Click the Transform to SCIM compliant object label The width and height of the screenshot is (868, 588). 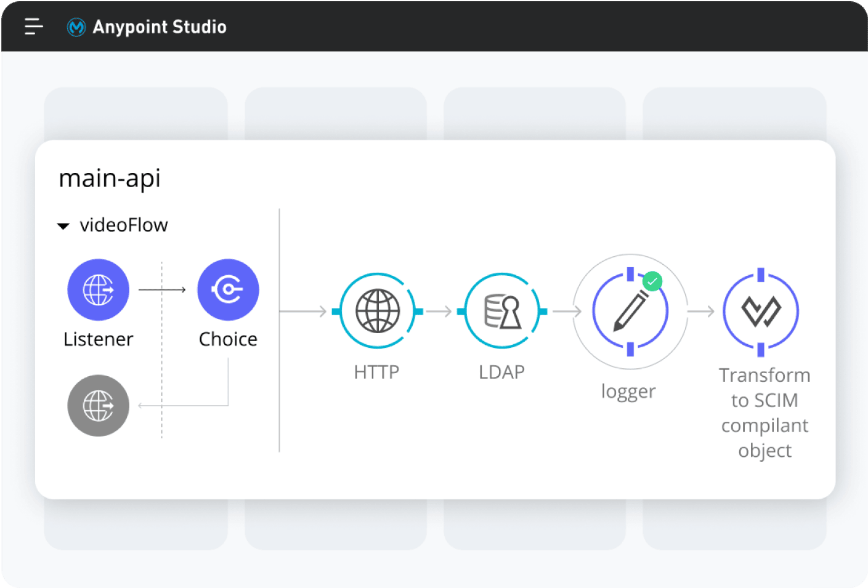tap(765, 413)
